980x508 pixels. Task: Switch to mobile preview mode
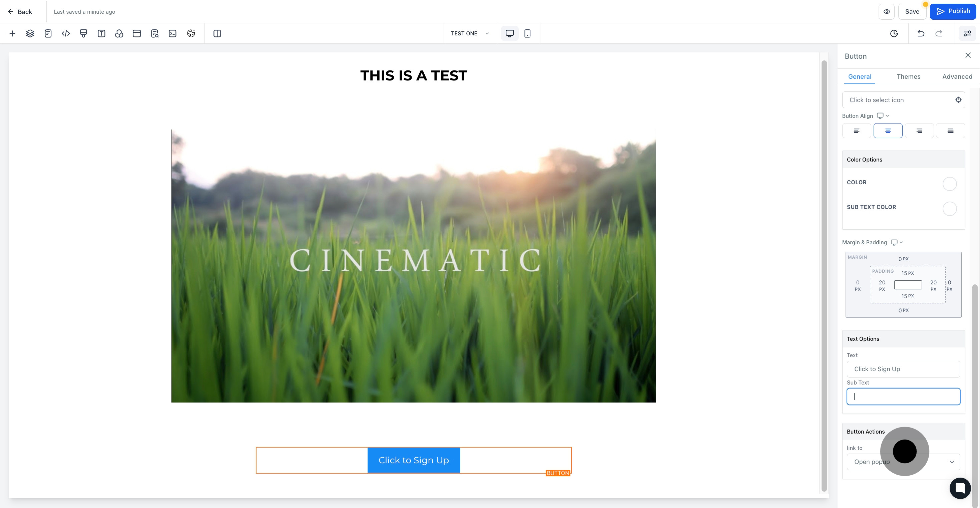click(x=527, y=33)
